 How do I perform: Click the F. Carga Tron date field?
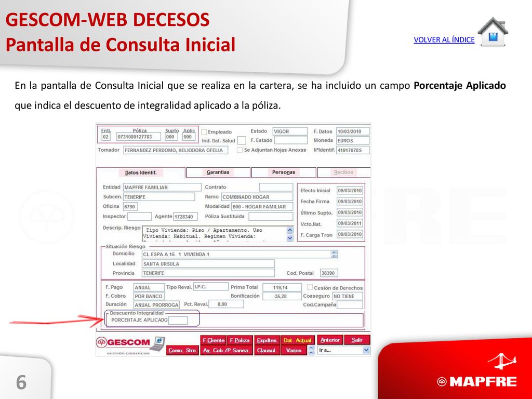click(350, 234)
